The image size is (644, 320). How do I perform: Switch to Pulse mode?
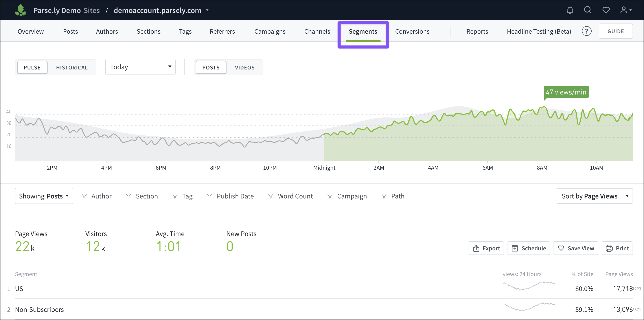[32, 67]
